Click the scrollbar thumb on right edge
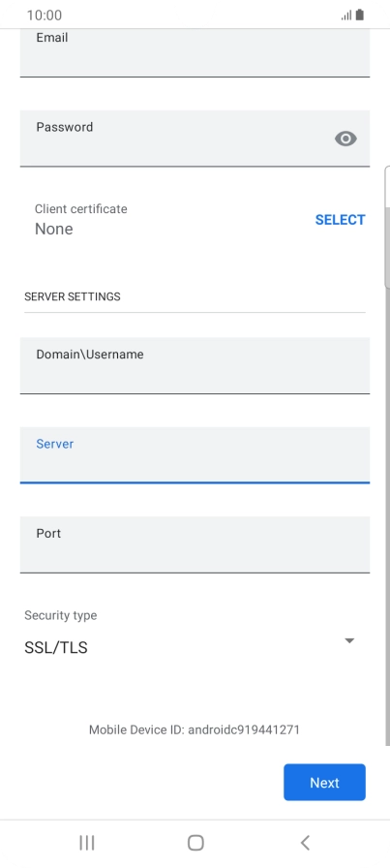This screenshot has height=868, width=390. click(x=387, y=227)
